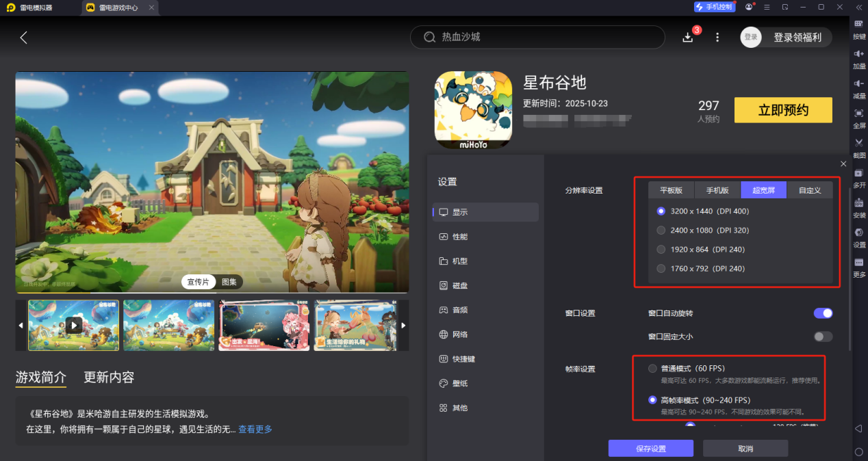
Task: Click the 立即预约 reserve button
Action: pyautogui.click(x=782, y=109)
